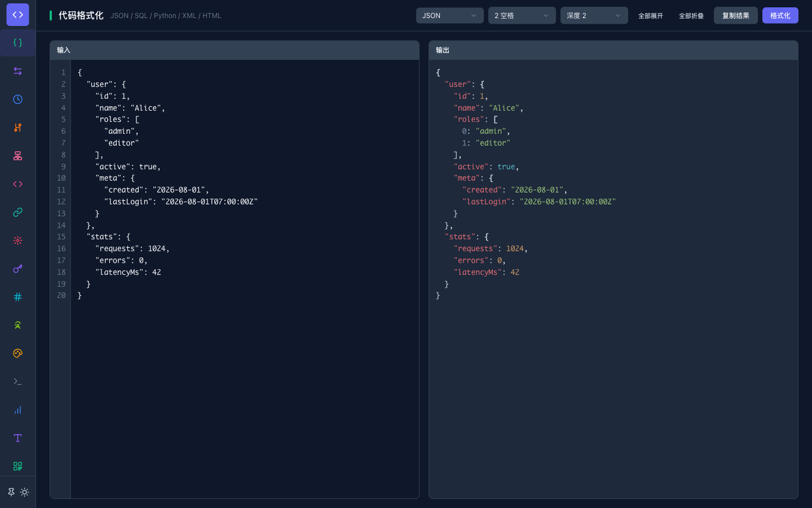
Task: Click the app logo with angle brackets
Action: tap(17, 15)
